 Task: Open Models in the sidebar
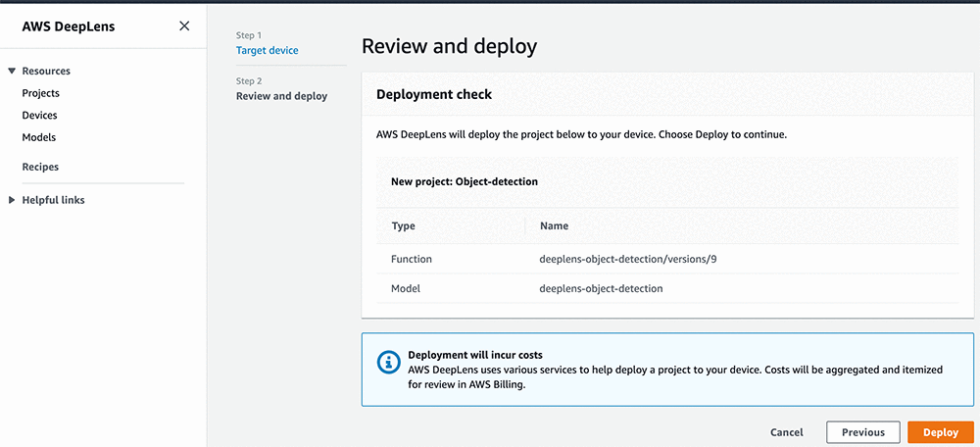39,137
